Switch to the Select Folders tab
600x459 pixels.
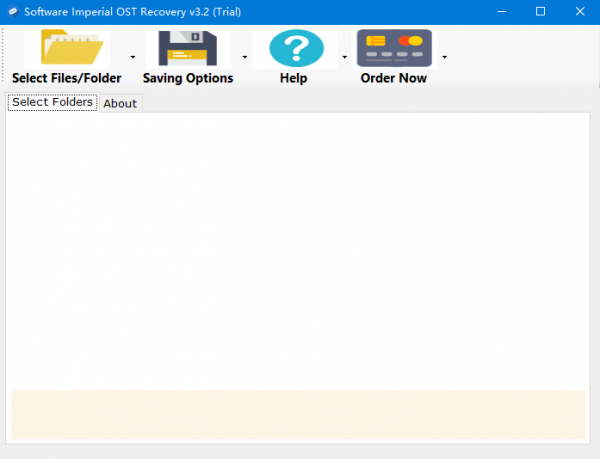point(52,102)
